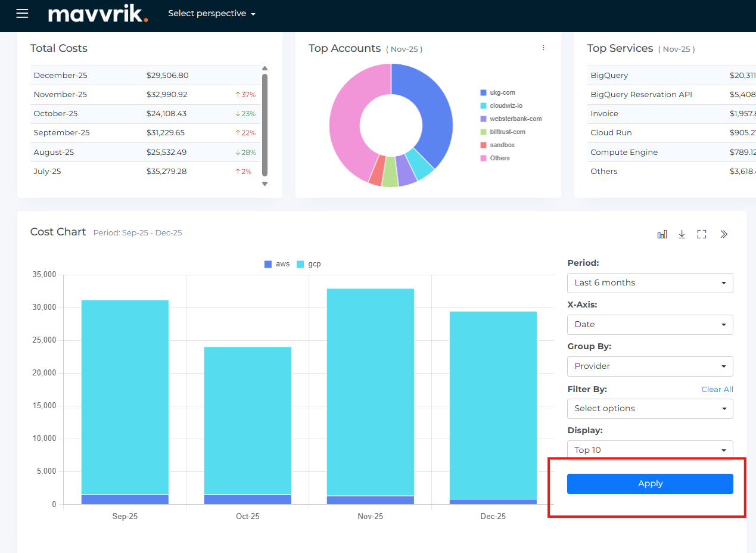
Task: Download the Cost Chart data
Action: [x=682, y=234]
